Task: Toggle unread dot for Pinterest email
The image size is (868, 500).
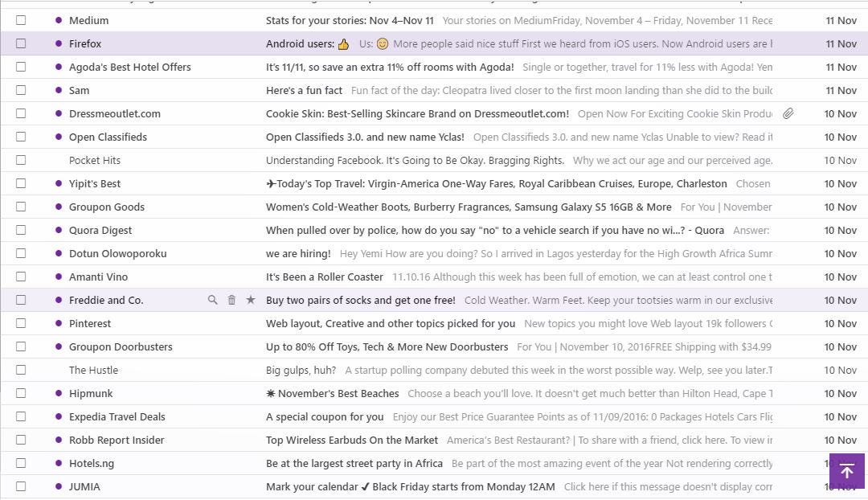Action: coord(59,323)
